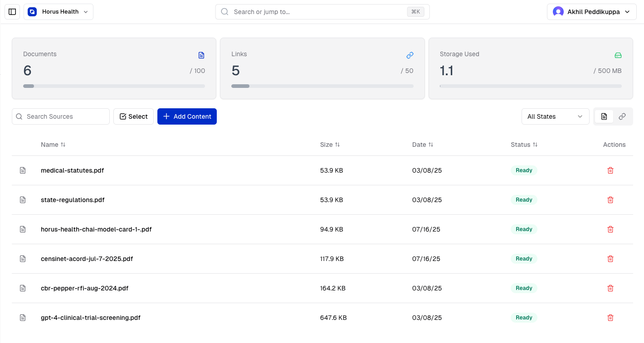644x343 pixels.
Task: Click the Storage Used drive icon
Action: point(618,55)
